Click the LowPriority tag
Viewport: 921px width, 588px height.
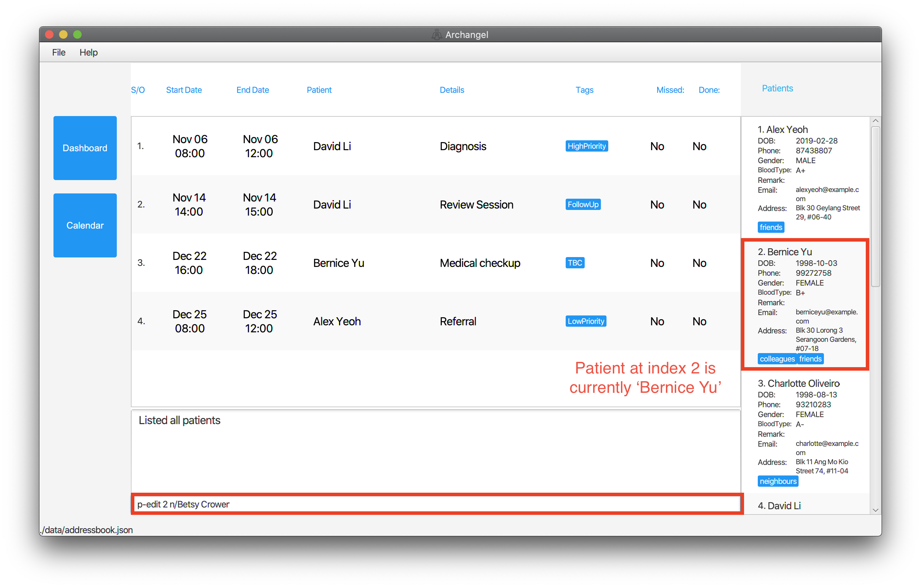pyautogui.click(x=586, y=321)
